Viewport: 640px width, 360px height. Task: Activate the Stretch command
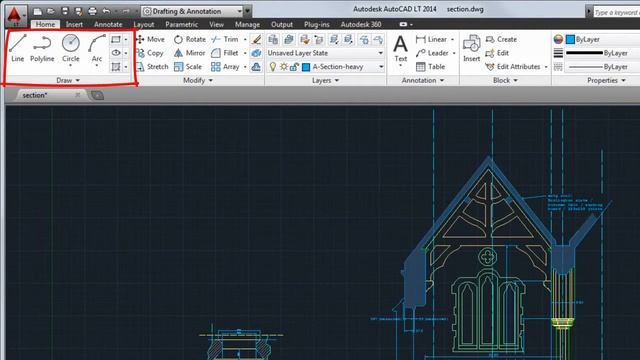click(x=153, y=67)
